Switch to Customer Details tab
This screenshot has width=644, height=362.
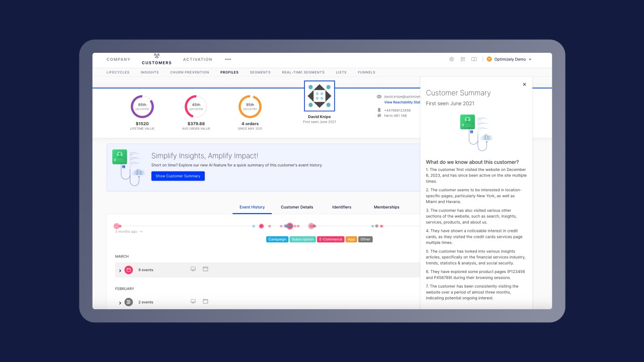click(x=297, y=207)
